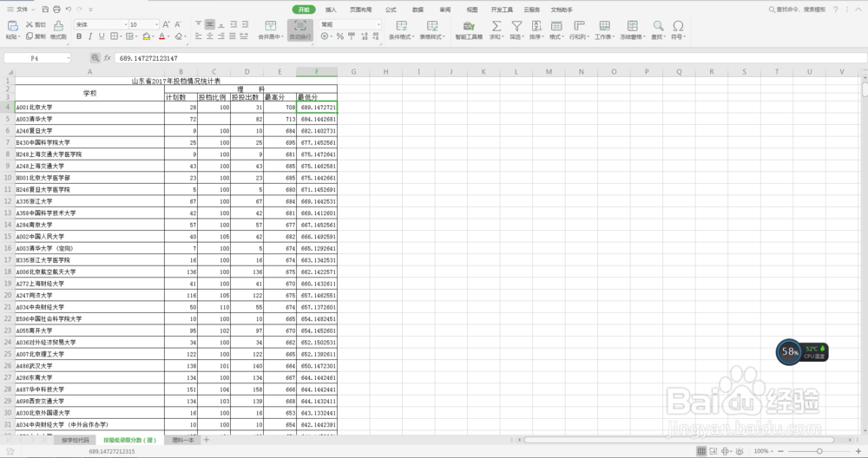Open the font name (宋体) dropdown

coord(126,24)
